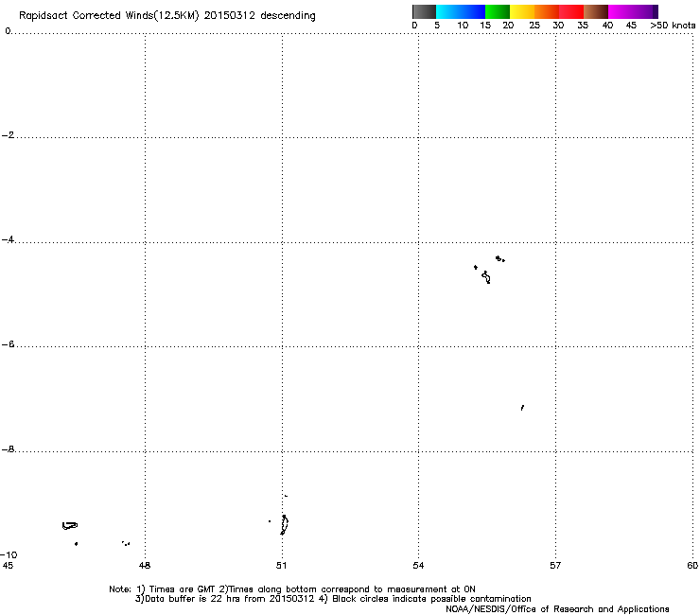Screen dimensions: 700x615
Task: Click the longitude label '54'
Action: click(418, 566)
